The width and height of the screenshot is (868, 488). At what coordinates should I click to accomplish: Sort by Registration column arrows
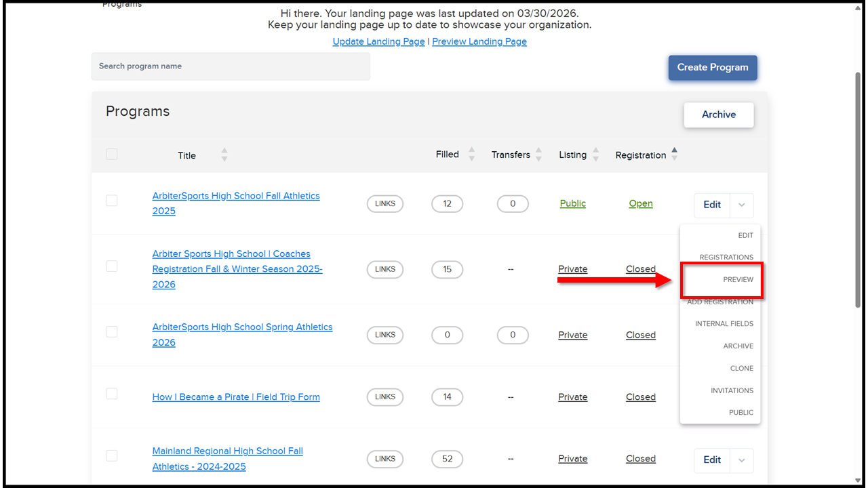(x=674, y=154)
